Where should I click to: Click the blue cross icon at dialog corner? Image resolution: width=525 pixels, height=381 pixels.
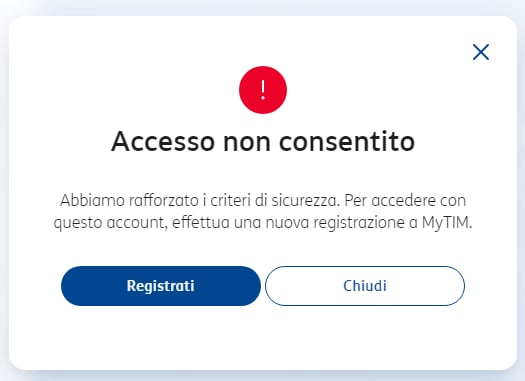tap(481, 52)
